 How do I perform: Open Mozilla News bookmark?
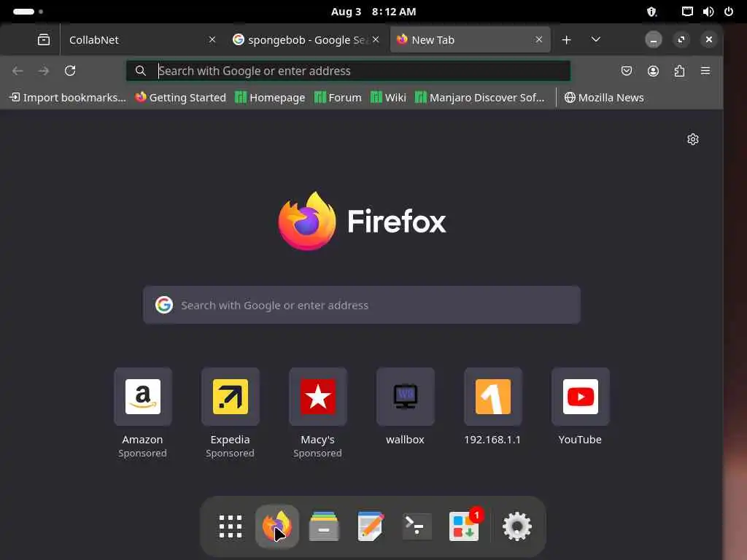604,98
